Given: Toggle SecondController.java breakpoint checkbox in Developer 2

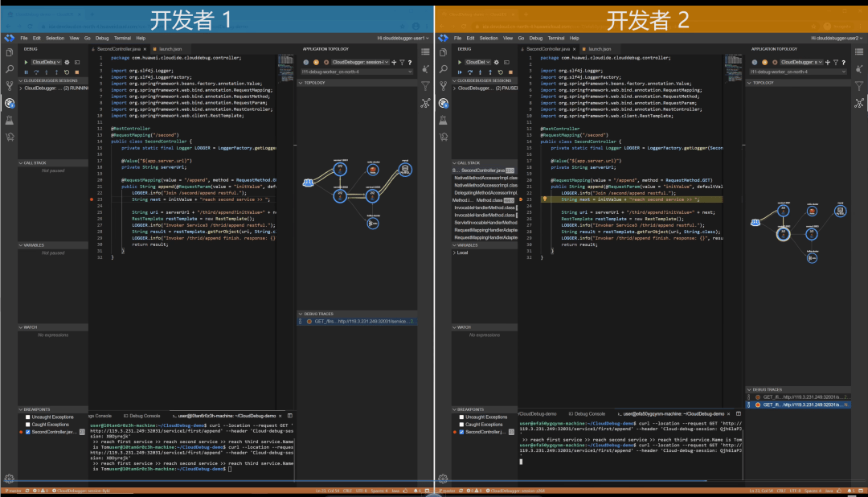Looking at the screenshot, I should pyautogui.click(x=461, y=432).
